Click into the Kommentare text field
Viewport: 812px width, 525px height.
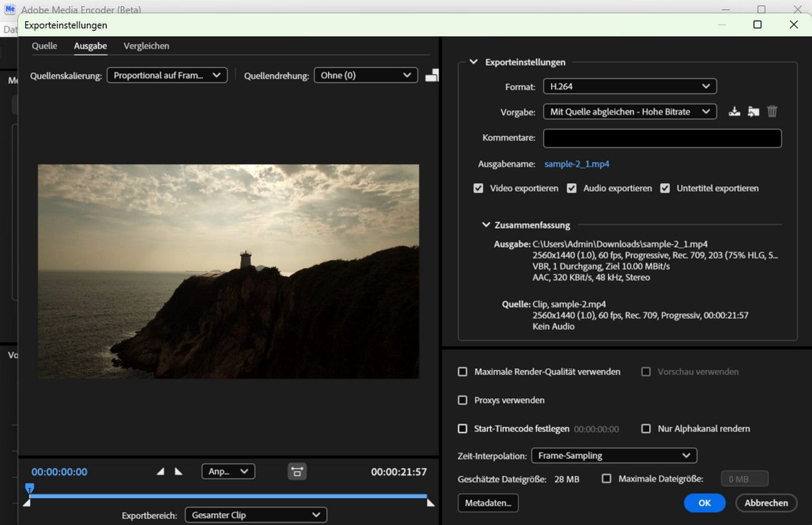[662, 138]
